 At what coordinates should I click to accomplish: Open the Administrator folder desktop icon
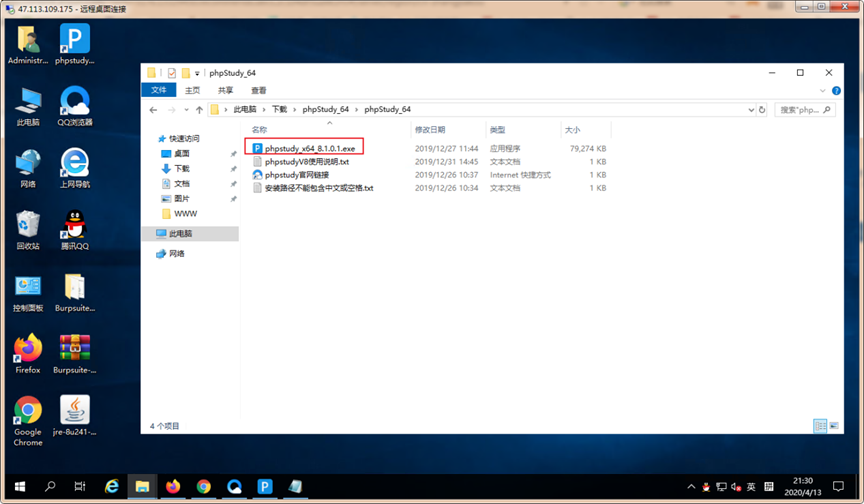[28, 45]
